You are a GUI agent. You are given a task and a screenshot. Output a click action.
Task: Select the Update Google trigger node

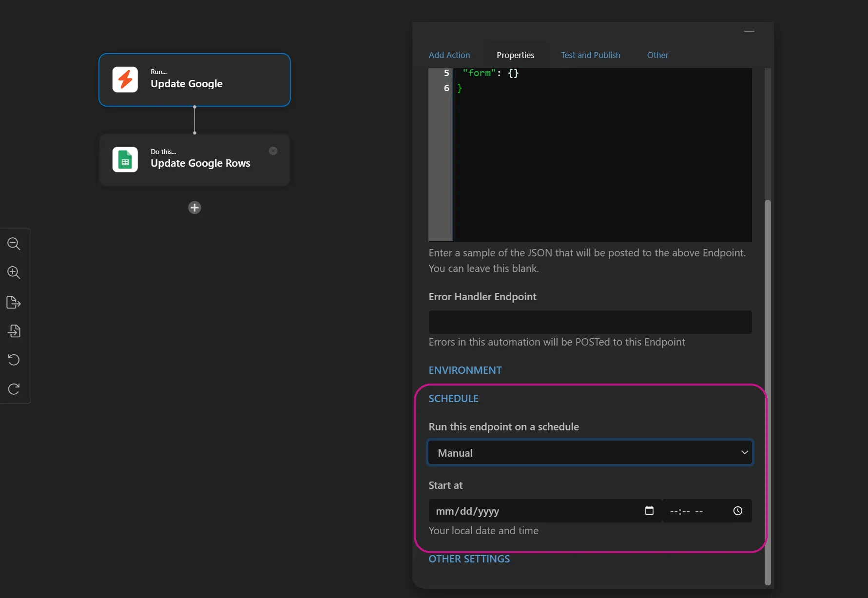pyautogui.click(x=194, y=80)
